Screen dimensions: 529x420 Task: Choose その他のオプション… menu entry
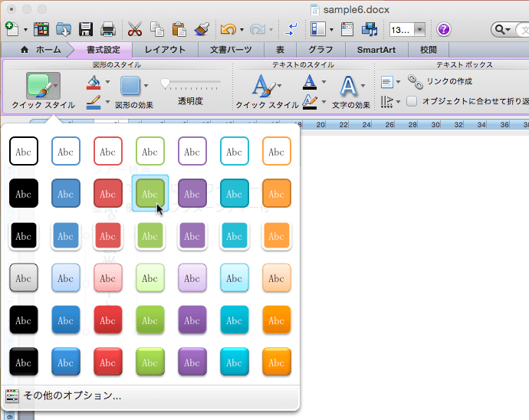pos(150,395)
